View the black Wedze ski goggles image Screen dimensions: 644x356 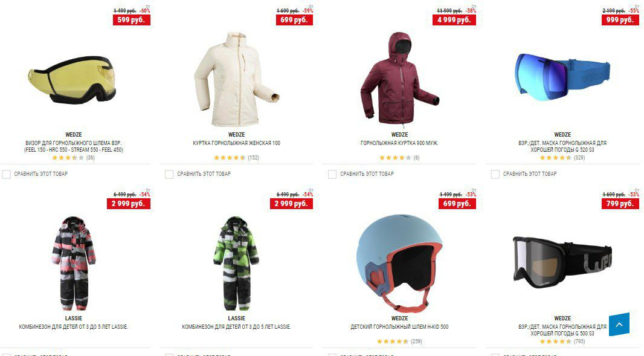[x=562, y=262]
